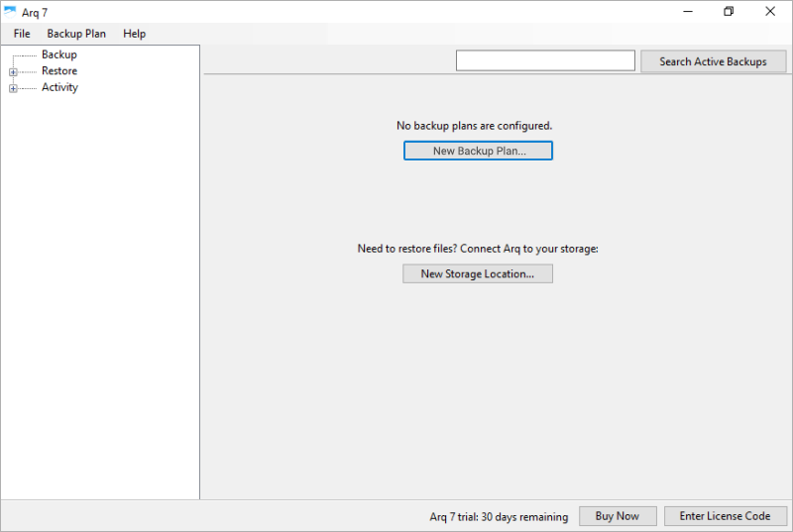Viewport: 793px width, 532px height.
Task: Open the Backup Plan menu
Action: (x=76, y=34)
